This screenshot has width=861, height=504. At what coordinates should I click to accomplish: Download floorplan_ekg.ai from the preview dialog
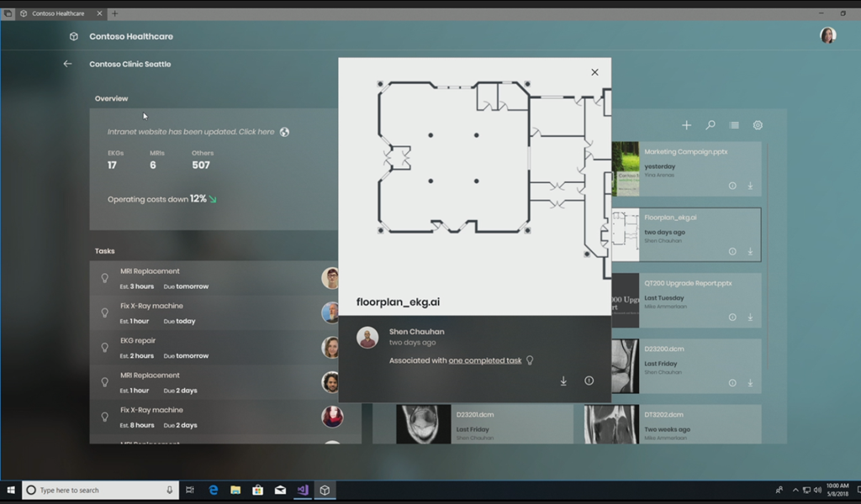(563, 381)
